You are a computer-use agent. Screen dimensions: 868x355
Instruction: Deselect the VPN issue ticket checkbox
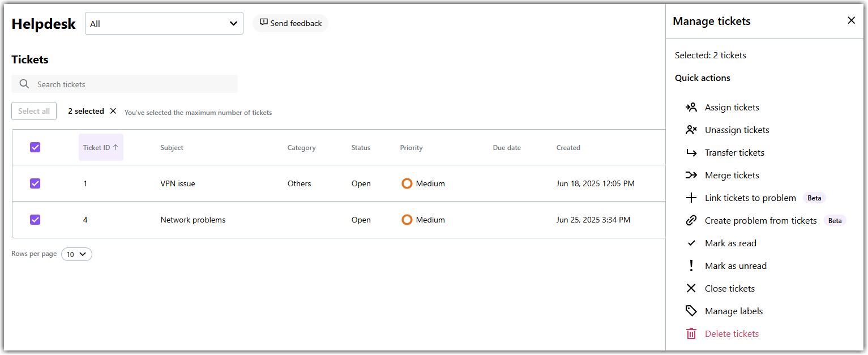coord(35,183)
